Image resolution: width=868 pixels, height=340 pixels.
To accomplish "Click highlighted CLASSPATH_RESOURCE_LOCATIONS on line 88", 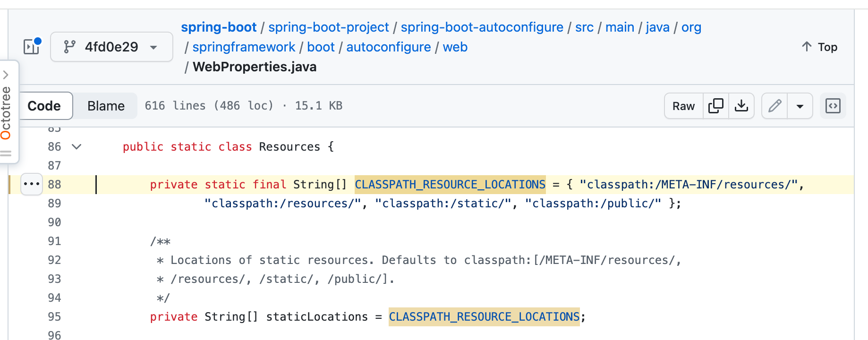I will click(x=450, y=184).
